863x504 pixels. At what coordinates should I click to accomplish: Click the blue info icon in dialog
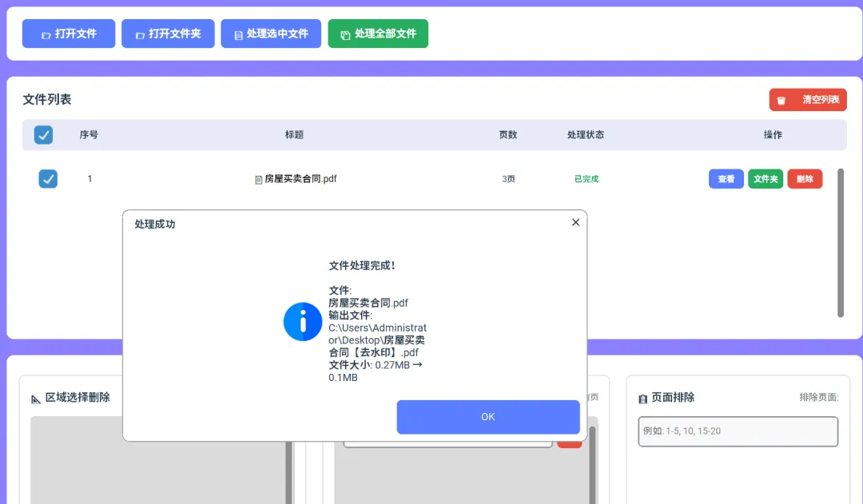303,322
